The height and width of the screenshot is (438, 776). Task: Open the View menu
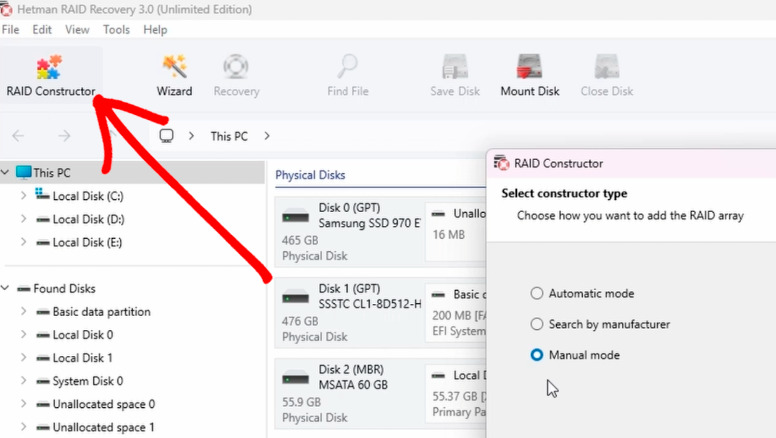[x=77, y=30]
